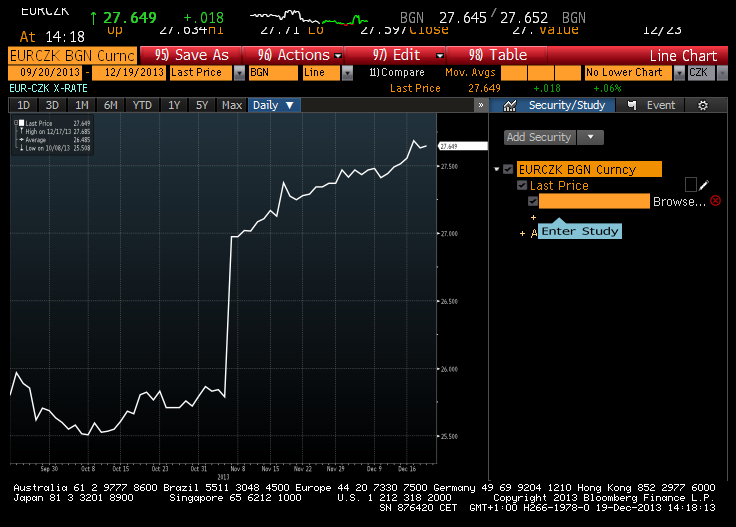Screen dimensions: 736x527
Task: Open the Daily periodicity dropdown
Action: pyautogui.click(x=274, y=105)
